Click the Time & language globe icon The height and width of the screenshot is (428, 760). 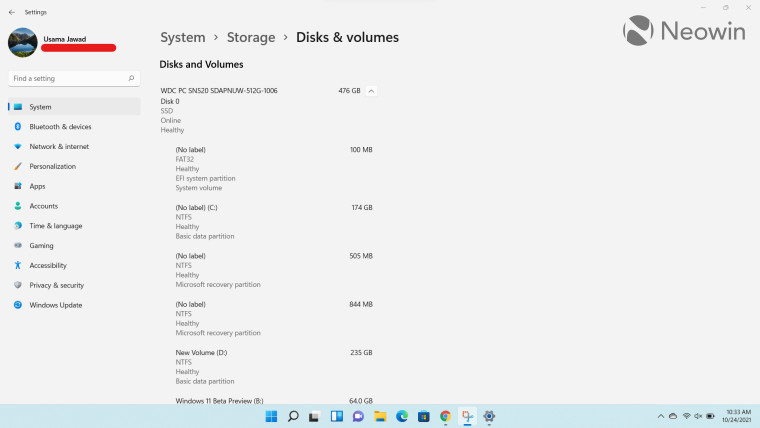tap(18, 226)
